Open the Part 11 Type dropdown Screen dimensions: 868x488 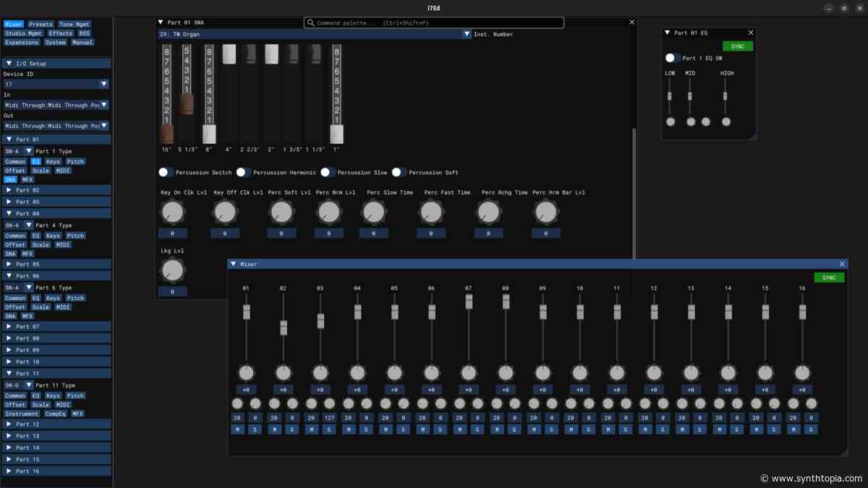pos(29,385)
